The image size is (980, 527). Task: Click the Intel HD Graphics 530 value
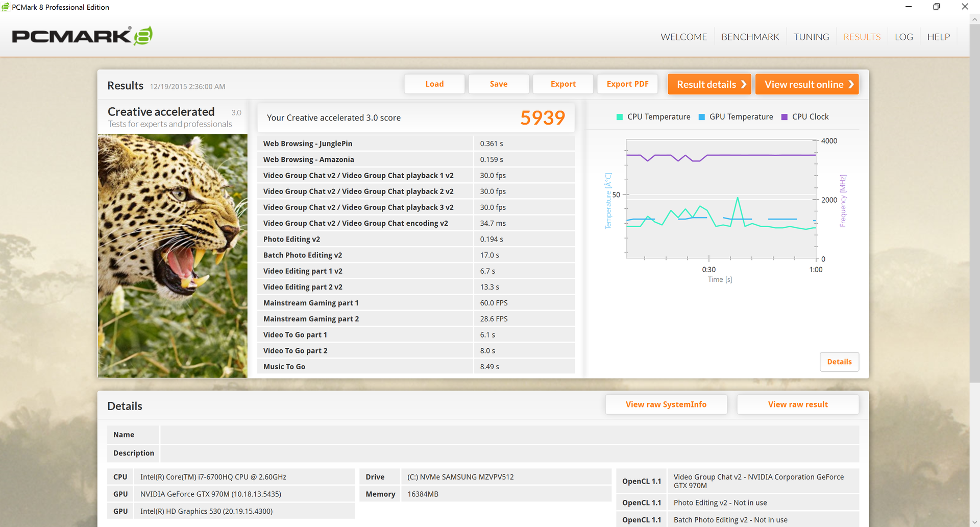point(206,511)
